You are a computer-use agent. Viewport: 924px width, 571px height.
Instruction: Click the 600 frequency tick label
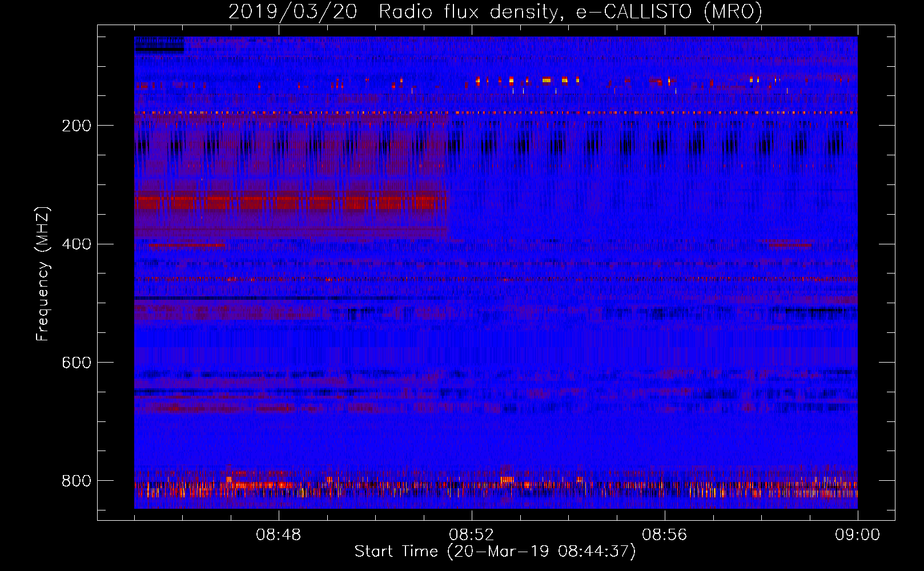pos(77,363)
